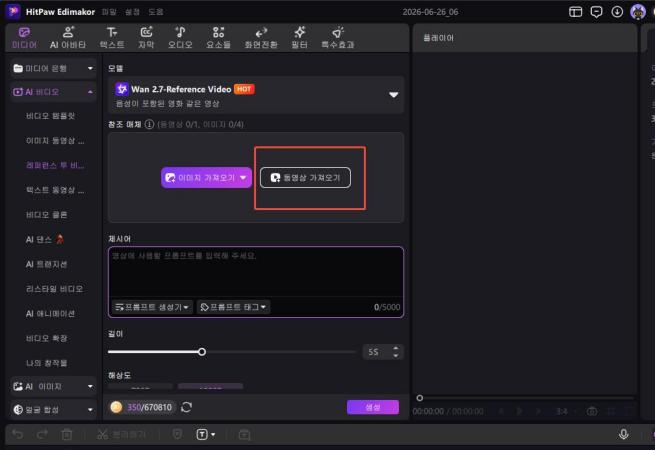This screenshot has height=450, width=655.
Task: Focus the 제시어 prompt text box
Action: click(x=256, y=272)
